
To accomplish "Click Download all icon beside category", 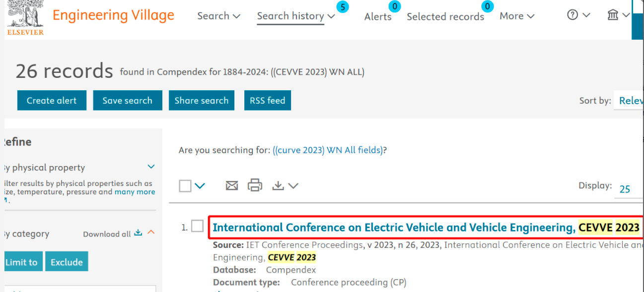I will coord(138,233).
